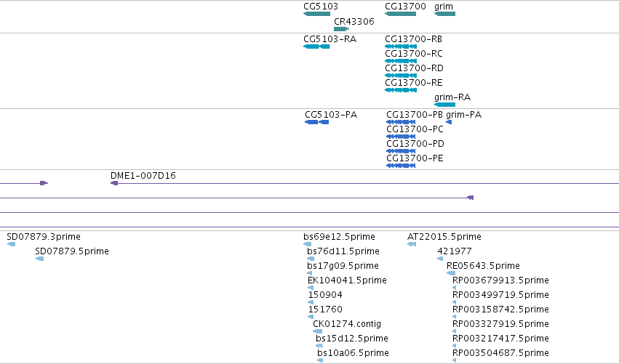
Task: Open the CG5103-RA transcript feature
Action: pyautogui.click(x=316, y=46)
